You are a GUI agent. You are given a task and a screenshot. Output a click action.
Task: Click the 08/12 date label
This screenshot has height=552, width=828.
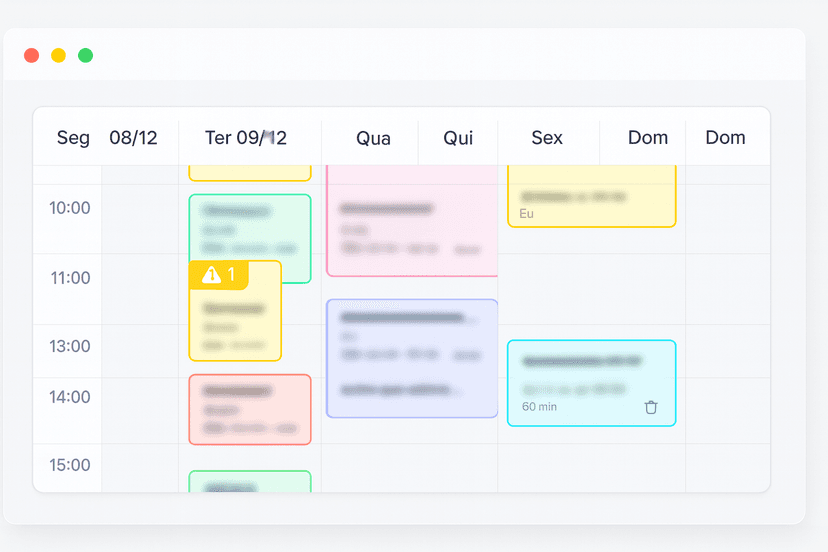133,138
